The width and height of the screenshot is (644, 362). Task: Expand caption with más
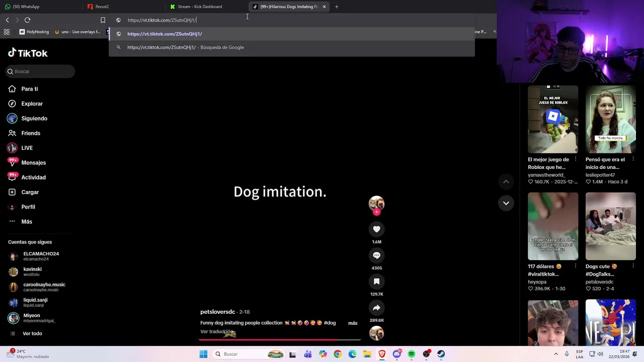[353, 323]
